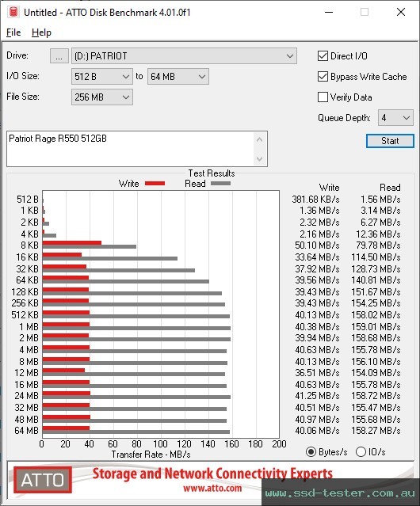The width and height of the screenshot is (420, 506).
Task: Click the browse drive ellipsis button
Action: tap(59, 56)
